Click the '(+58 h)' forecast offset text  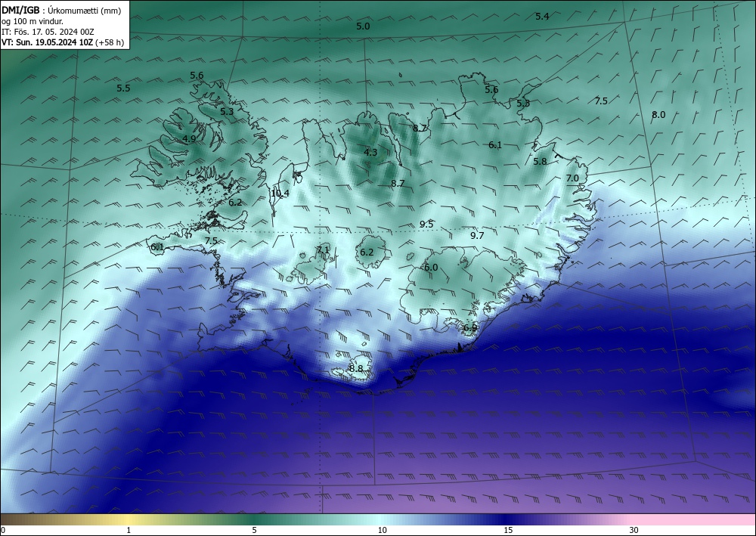[110, 42]
